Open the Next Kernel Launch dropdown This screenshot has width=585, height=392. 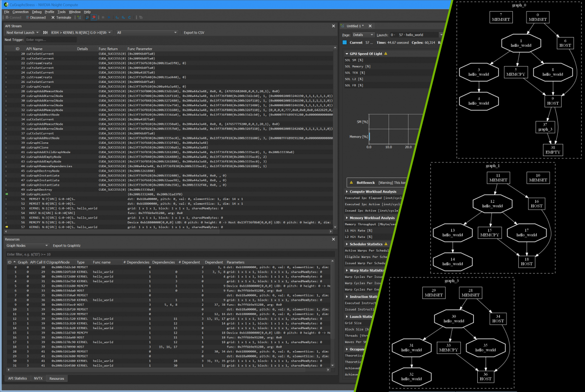pos(22,33)
